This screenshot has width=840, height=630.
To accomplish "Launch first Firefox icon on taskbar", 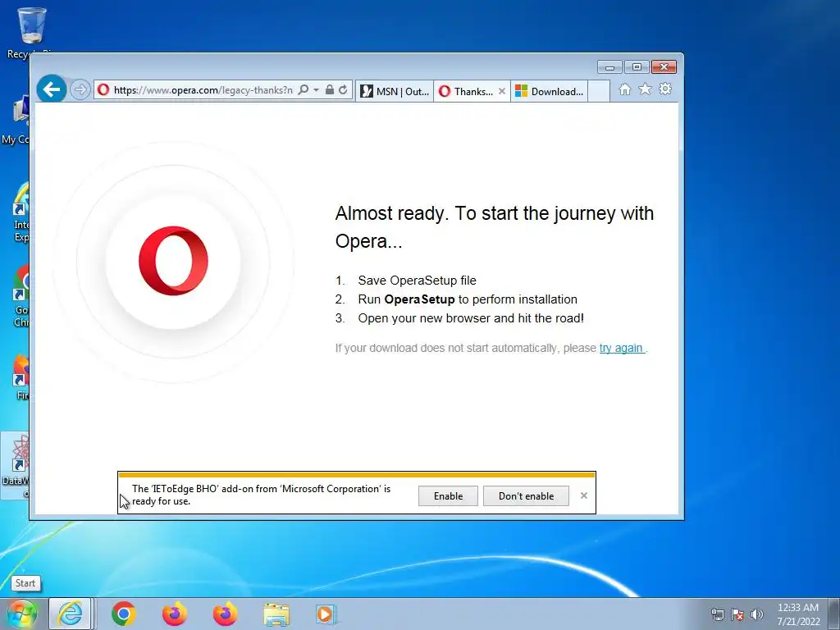I will (174, 614).
